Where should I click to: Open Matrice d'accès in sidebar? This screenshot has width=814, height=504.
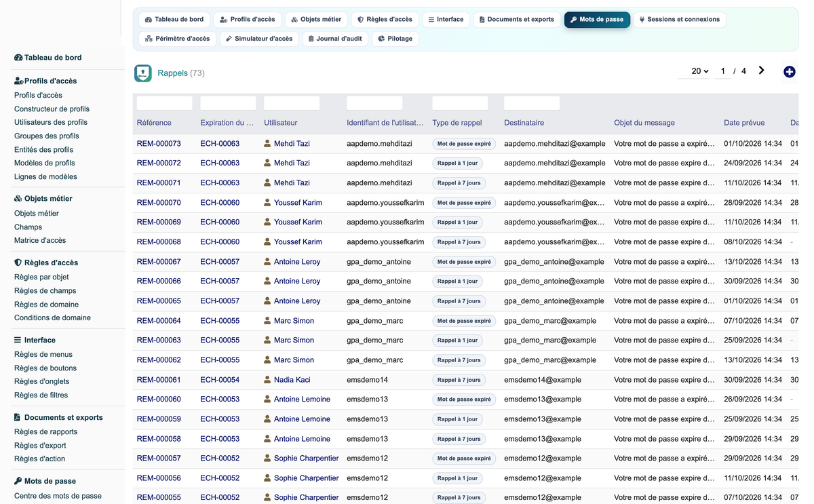point(40,240)
